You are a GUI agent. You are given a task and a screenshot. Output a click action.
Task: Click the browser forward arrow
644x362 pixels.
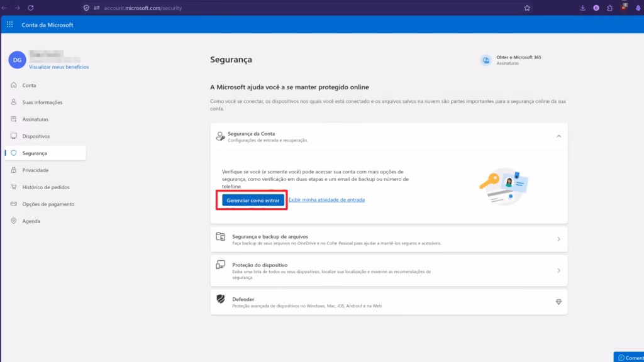(17, 8)
